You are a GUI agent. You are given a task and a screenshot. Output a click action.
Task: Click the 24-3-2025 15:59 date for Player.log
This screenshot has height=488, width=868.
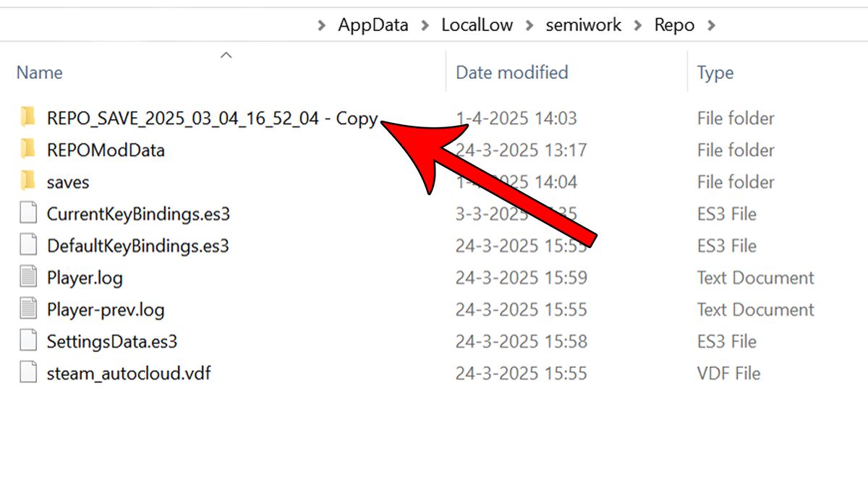pyautogui.click(x=521, y=278)
